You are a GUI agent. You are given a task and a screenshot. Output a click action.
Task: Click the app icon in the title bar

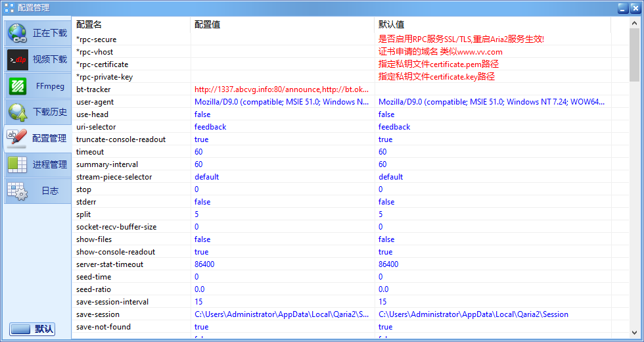point(9,7)
